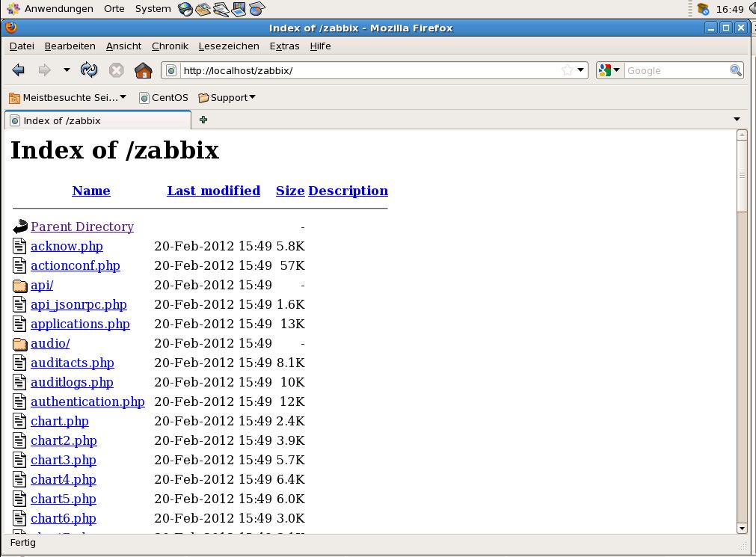756x557 pixels.
Task: Launch the mail client panel icon
Action: (x=203, y=9)
